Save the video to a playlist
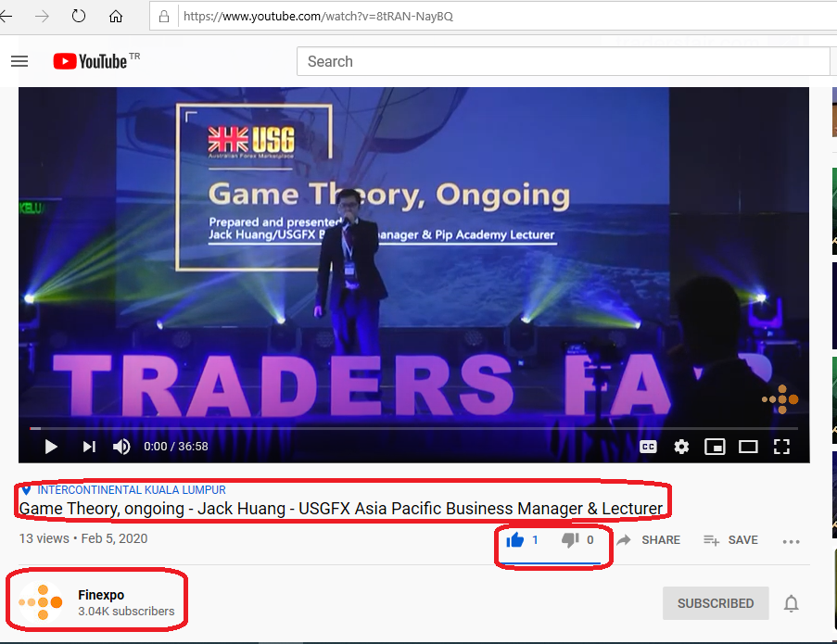Screen dimensions: 837x644 730,540
